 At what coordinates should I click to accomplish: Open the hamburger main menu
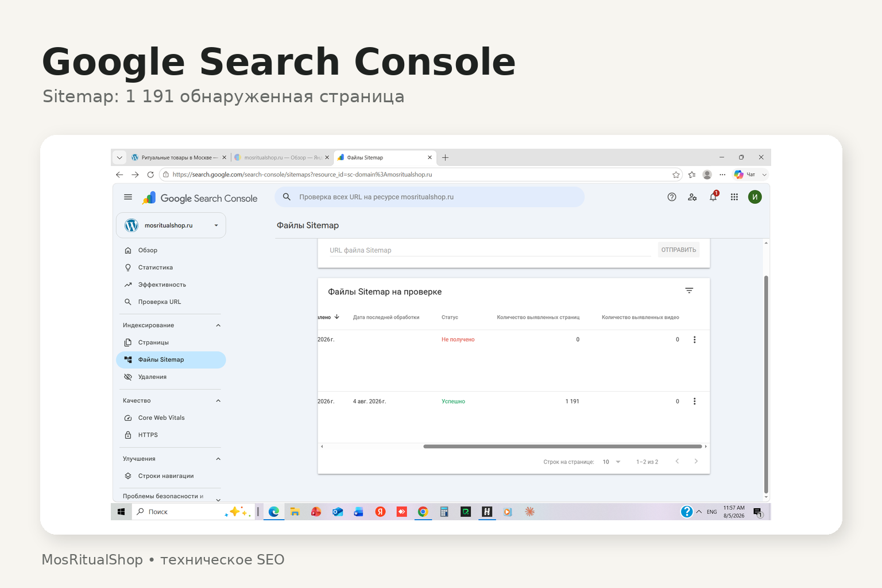128,198
